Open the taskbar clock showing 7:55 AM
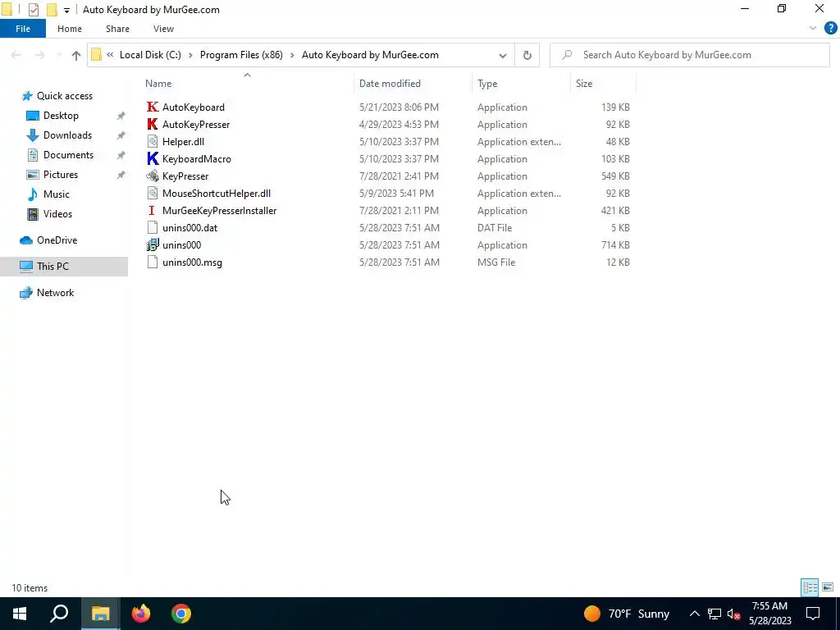This screenshot has height=630, width=840. pos(769,614)
